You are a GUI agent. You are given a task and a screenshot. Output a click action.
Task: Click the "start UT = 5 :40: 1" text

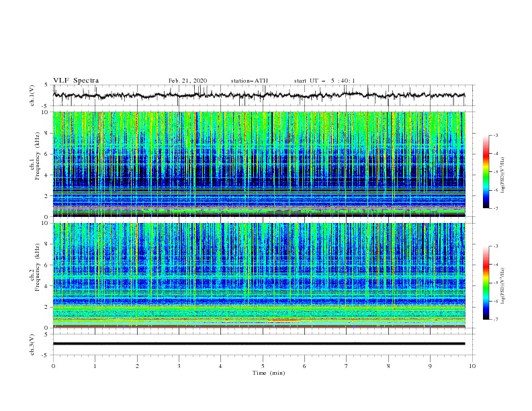(324, 81)
